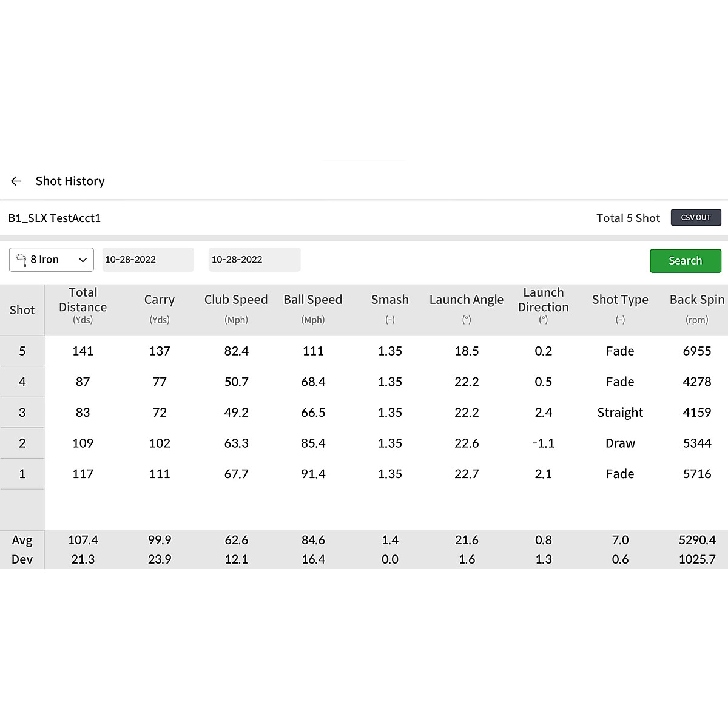Go back using the arrow icon

16,181
